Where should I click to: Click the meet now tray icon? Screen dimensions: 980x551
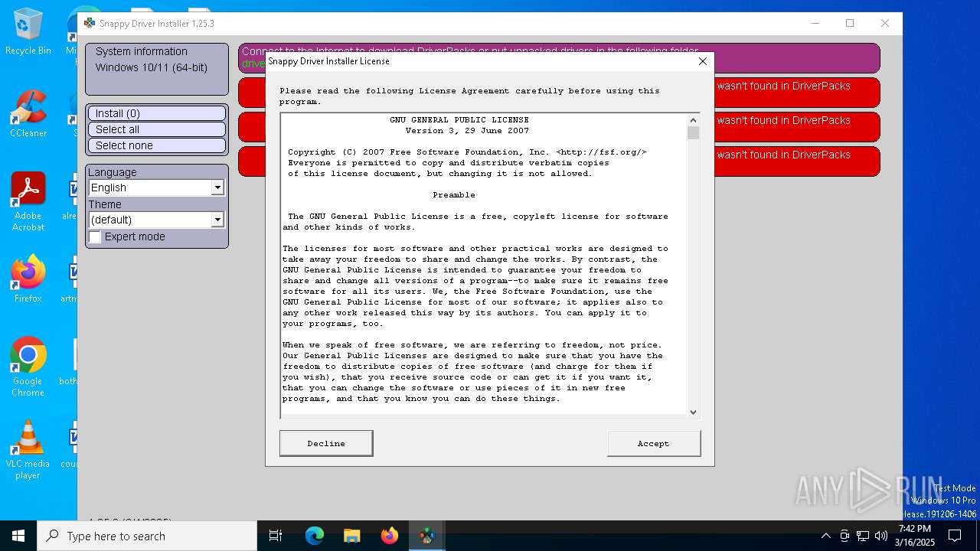[844, 536]
